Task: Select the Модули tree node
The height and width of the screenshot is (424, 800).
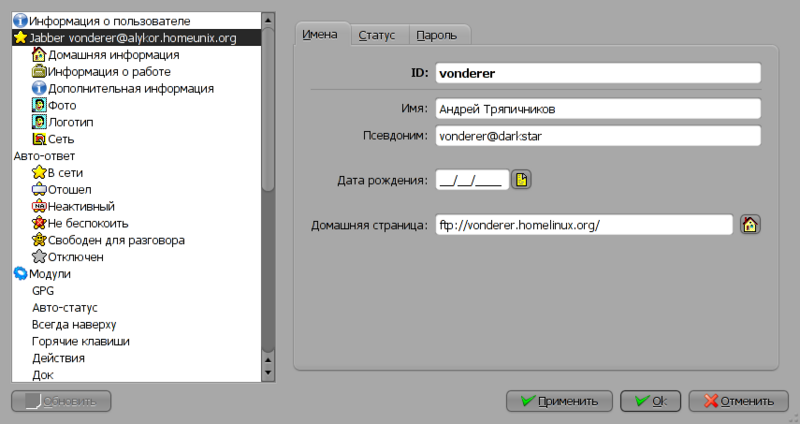Action: [x=49, y=273]
